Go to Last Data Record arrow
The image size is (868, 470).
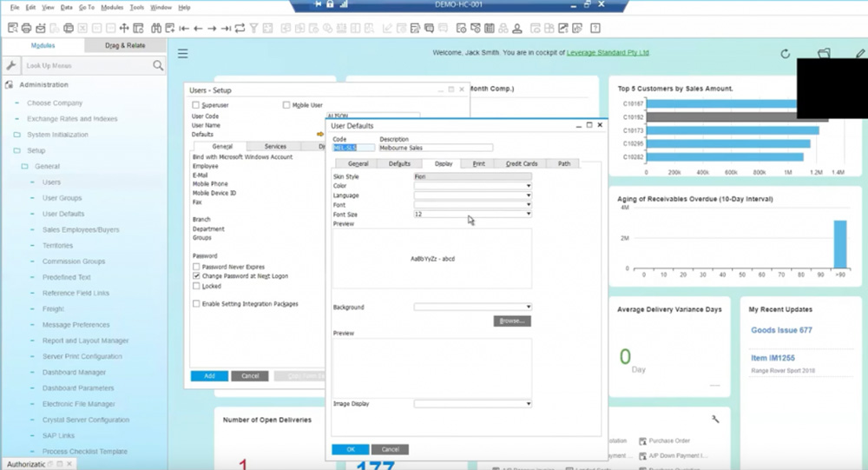point(226,28)
